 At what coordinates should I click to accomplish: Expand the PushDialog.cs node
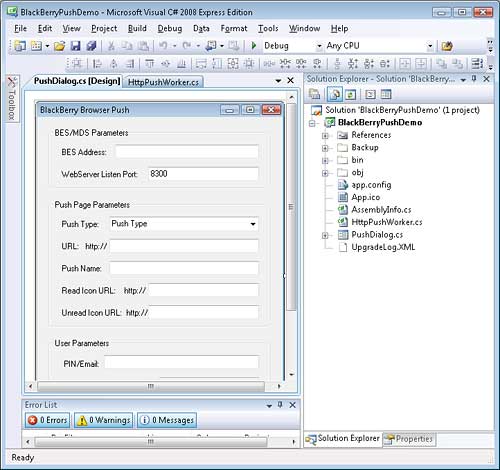[325, 235]
